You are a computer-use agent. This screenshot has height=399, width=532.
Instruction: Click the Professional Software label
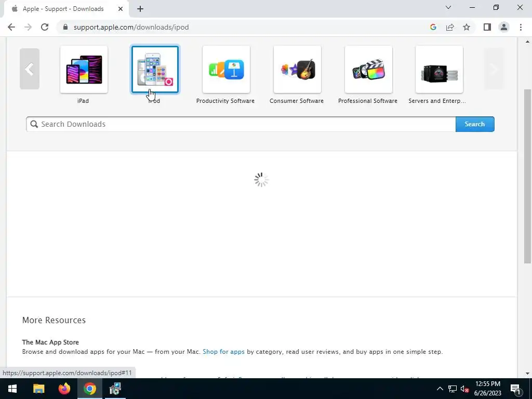tap(368, 101)
